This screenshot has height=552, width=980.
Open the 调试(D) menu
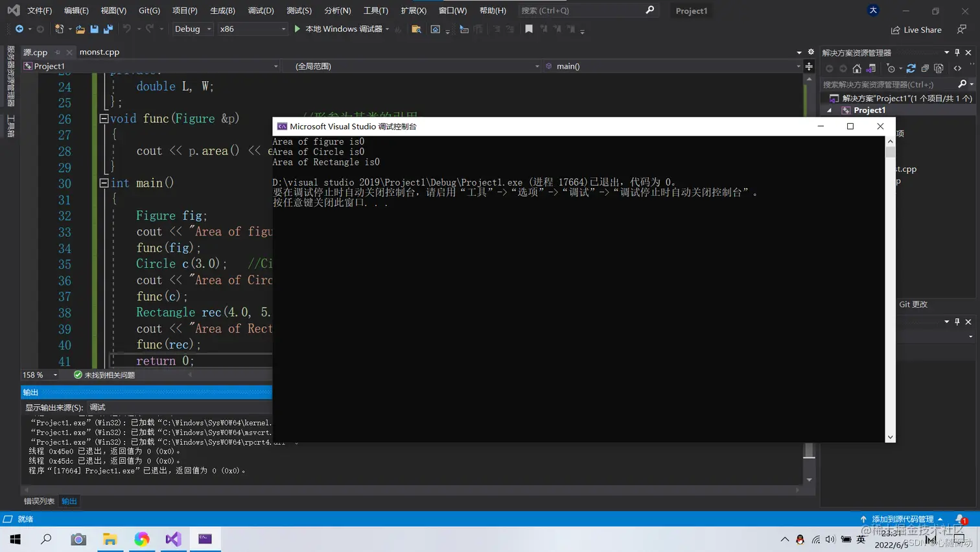[x=261, y=10]
